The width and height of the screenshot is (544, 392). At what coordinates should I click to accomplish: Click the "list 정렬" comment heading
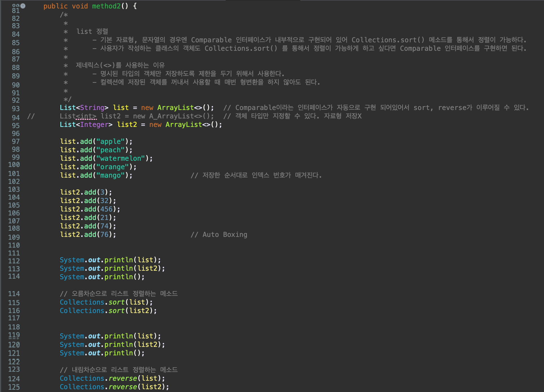coord(92,32)
